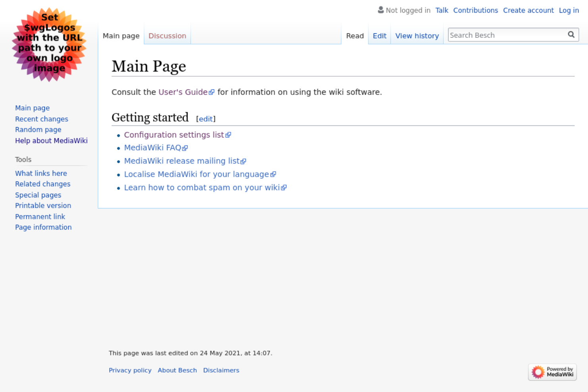Click the Create account link
This screenshot has width=588, height=392.
coord(528,10)
